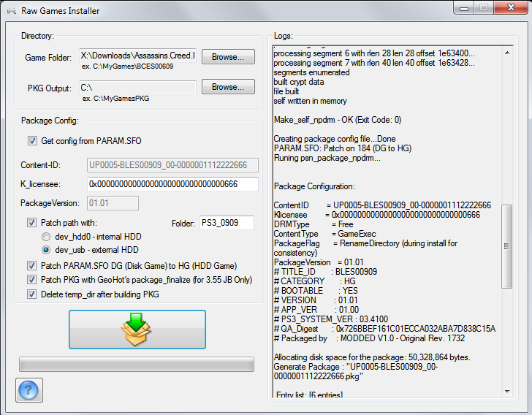The width and height of the screenshot is (532, 415).
Task: Click the logs scrollbar up arrow
Action: [507, 53]
